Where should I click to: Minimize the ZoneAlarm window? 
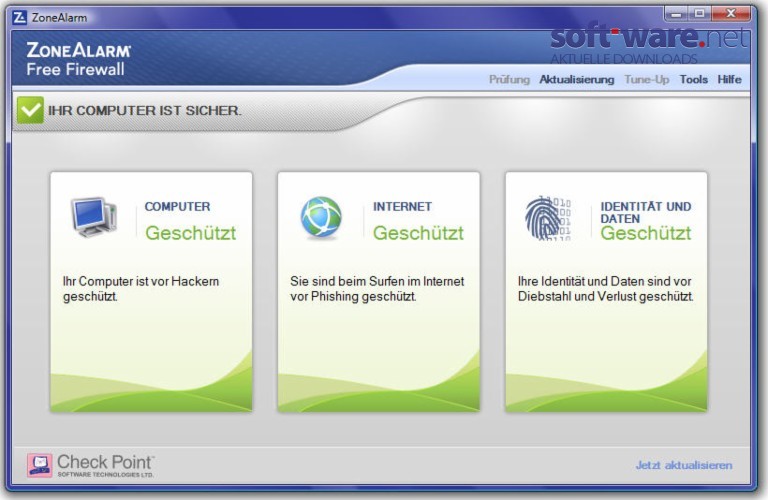[676, 14]
